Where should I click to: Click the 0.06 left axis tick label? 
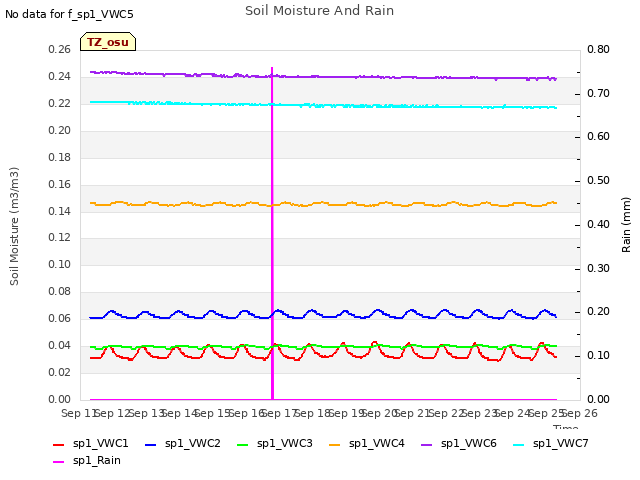click(x=60, y=318)
